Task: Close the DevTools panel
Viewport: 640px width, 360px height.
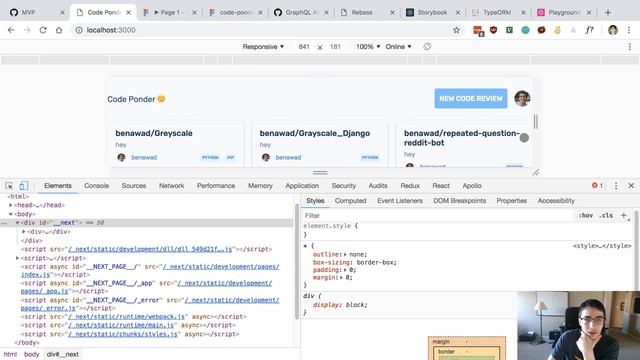Action: coord(631,185)
